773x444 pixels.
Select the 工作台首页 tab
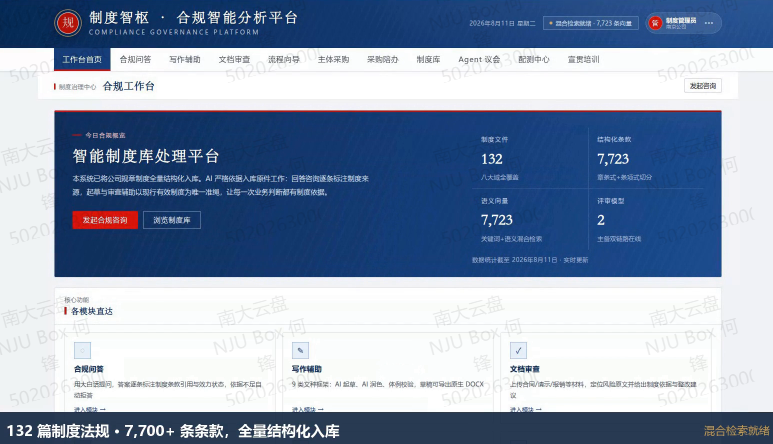[x=82, y=60]
